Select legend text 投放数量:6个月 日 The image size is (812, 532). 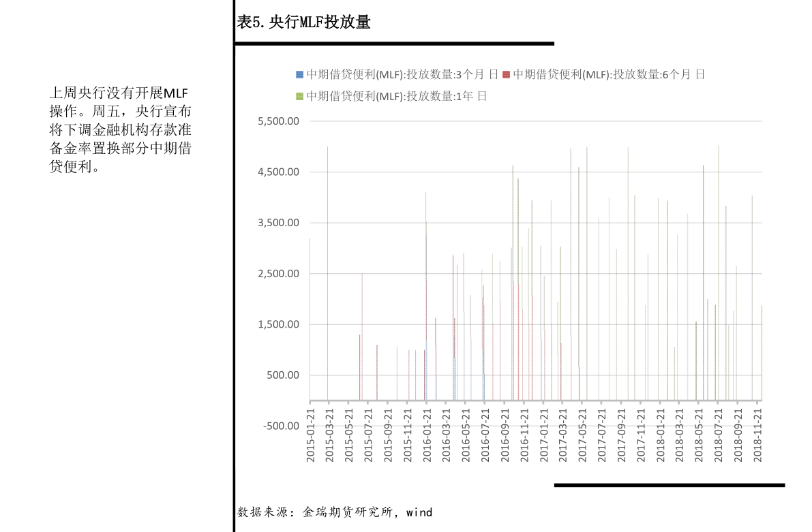659,74
